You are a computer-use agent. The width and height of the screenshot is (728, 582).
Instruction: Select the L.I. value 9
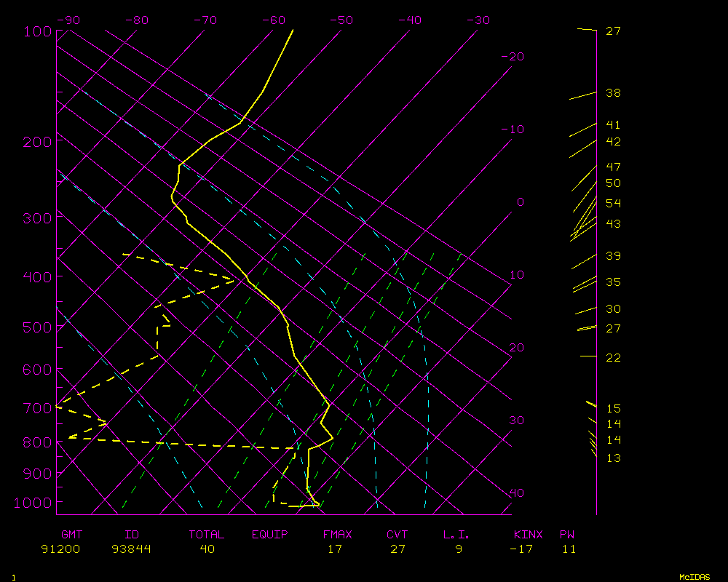[x=459, y=549]
